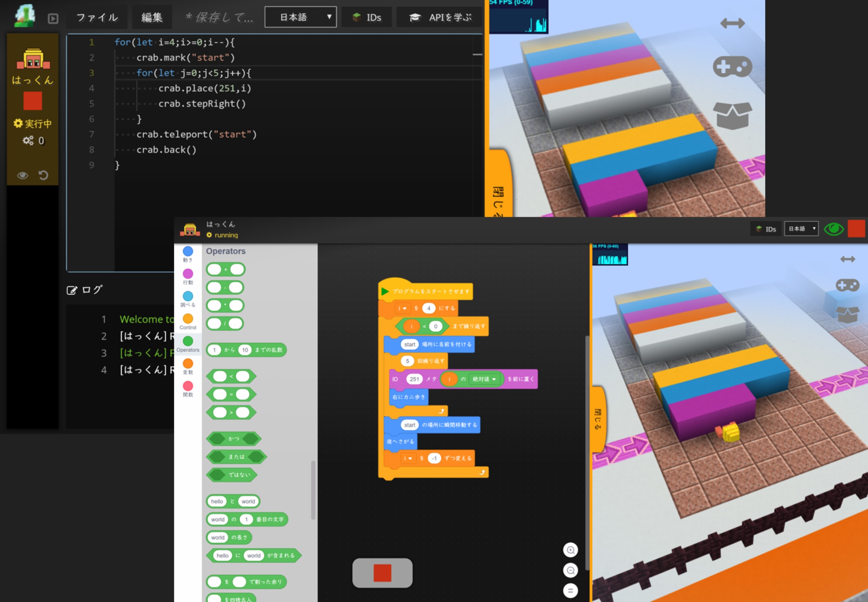Open the 編集 menu
The image size is (868, 602).
(x=152, y=17)
